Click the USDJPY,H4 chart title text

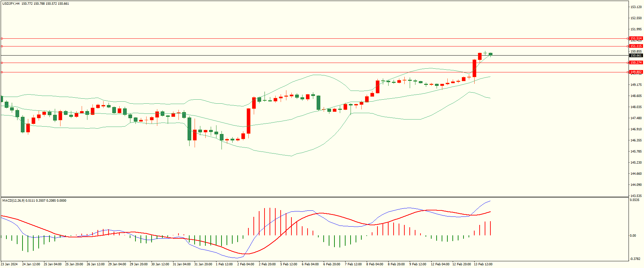[11, 4]
